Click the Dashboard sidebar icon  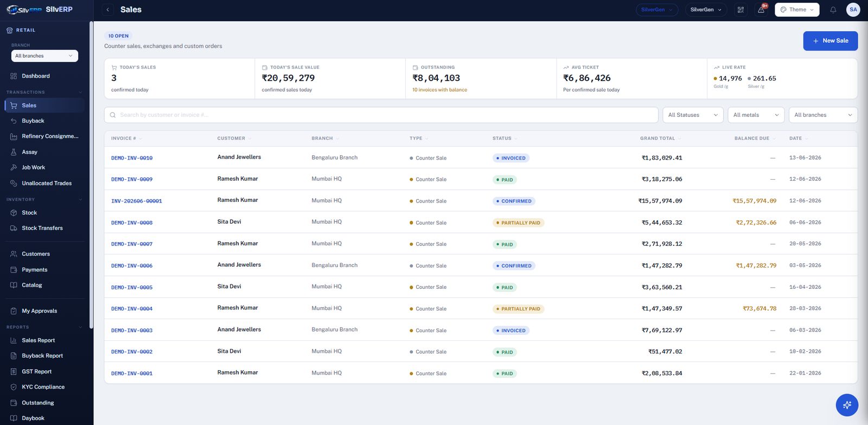pos(14,76)
